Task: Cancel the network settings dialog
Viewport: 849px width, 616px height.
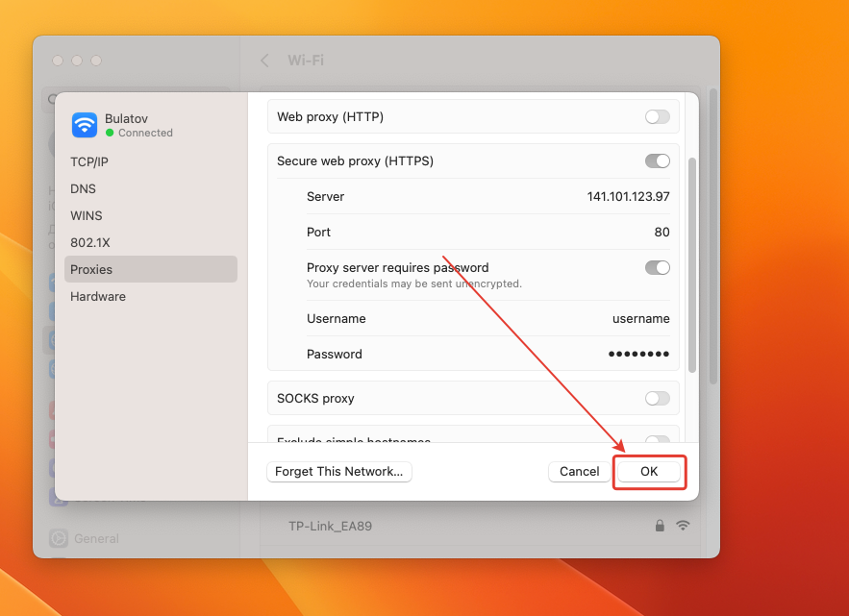Action: [x=579, y=472]
